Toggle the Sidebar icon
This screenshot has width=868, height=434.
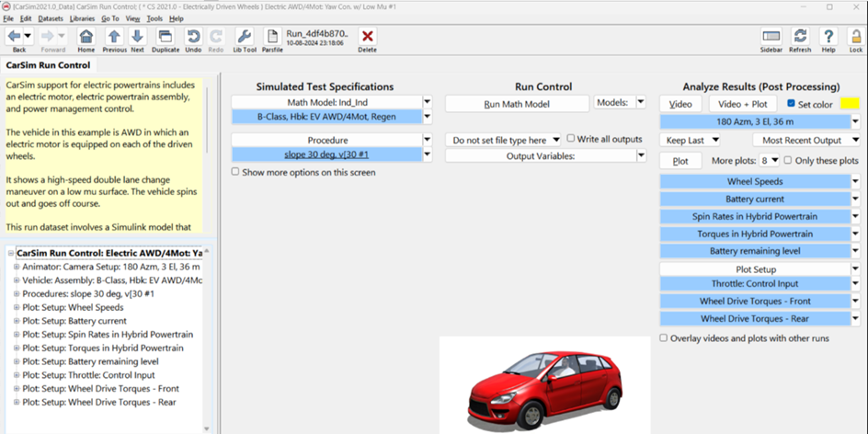pyautogui.click(x=771, y=37)
